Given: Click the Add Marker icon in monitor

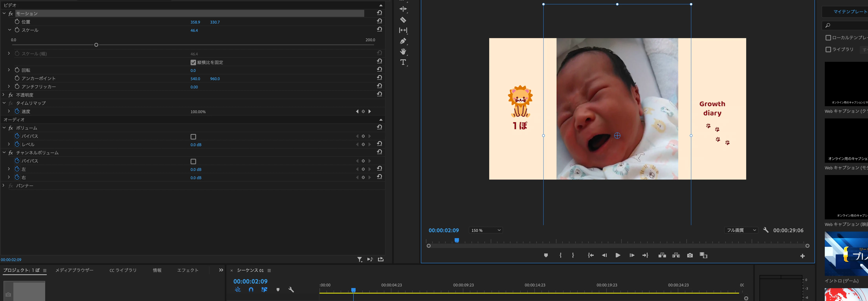Looking at the screenshot, I should pos(546,255).
